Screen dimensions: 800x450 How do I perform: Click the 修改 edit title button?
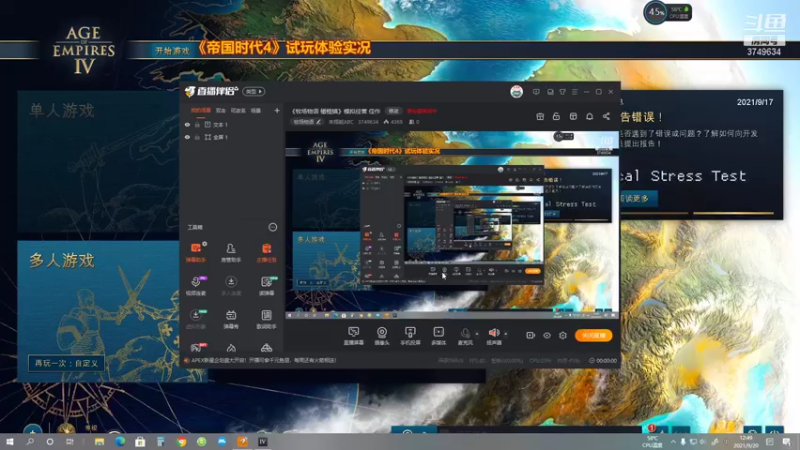point(393,111)
